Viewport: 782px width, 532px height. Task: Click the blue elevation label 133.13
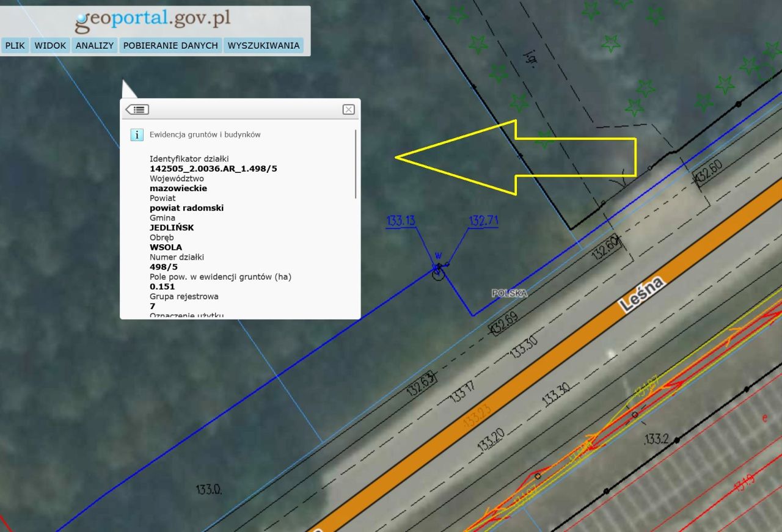(x=401, y=221)
